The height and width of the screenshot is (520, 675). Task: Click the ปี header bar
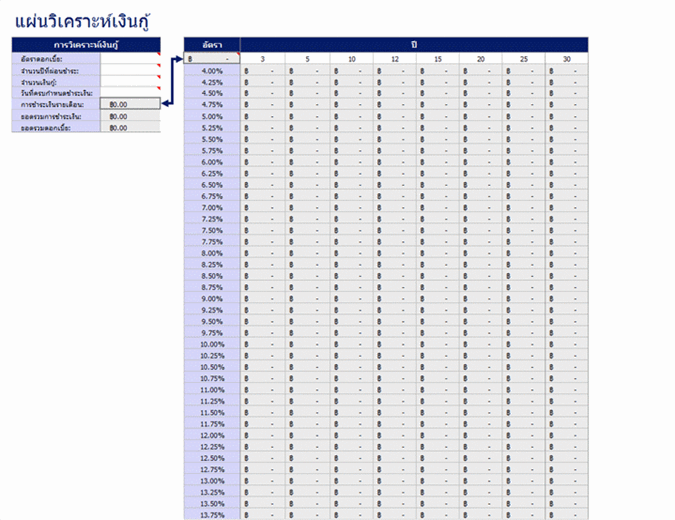(x=414, y=45)
